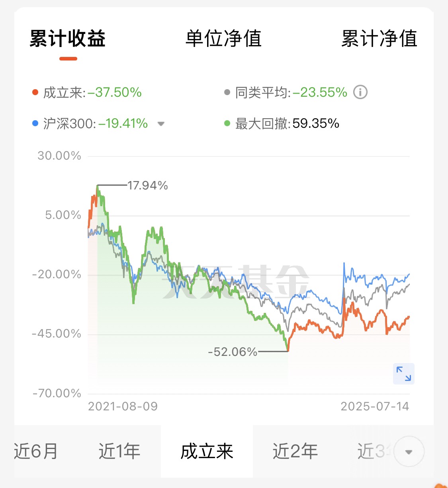Select the 累计收益 tab
The image size is (448, 488).
pyautogui.click(x=68, y=39)
